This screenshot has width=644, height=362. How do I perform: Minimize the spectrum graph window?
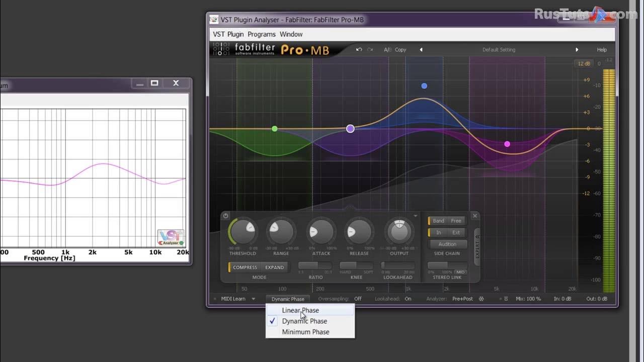coord(139,83)
